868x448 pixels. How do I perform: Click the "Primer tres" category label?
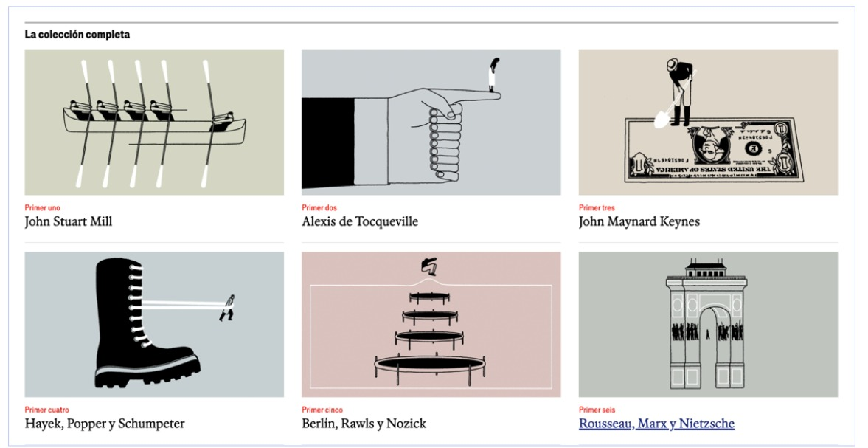click(x=597, y=208)
